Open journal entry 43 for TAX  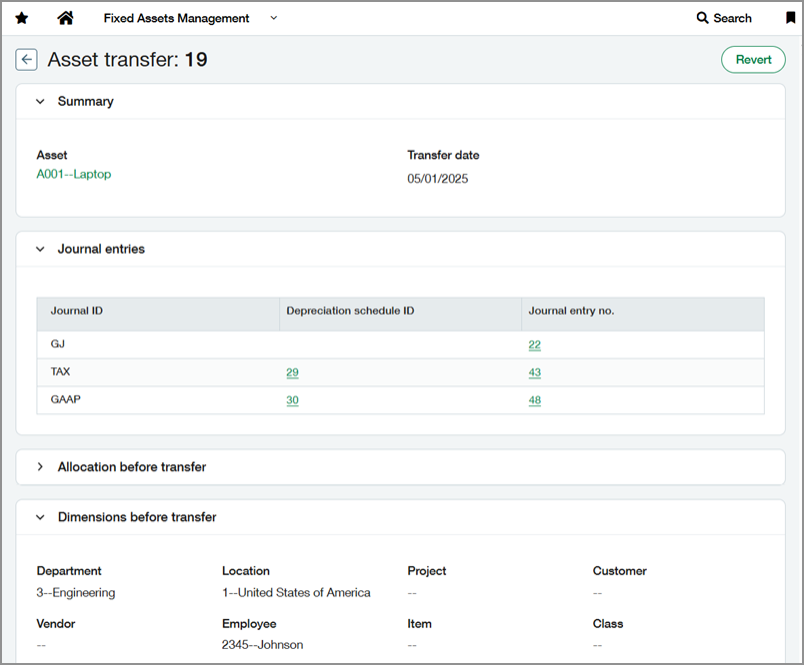point(534,371)
